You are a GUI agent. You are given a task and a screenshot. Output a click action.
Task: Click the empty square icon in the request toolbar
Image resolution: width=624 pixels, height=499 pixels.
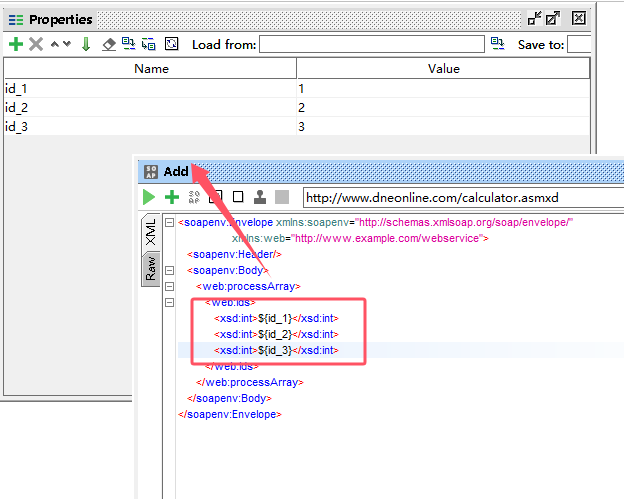pyautogui.click(x=238, y=197)
